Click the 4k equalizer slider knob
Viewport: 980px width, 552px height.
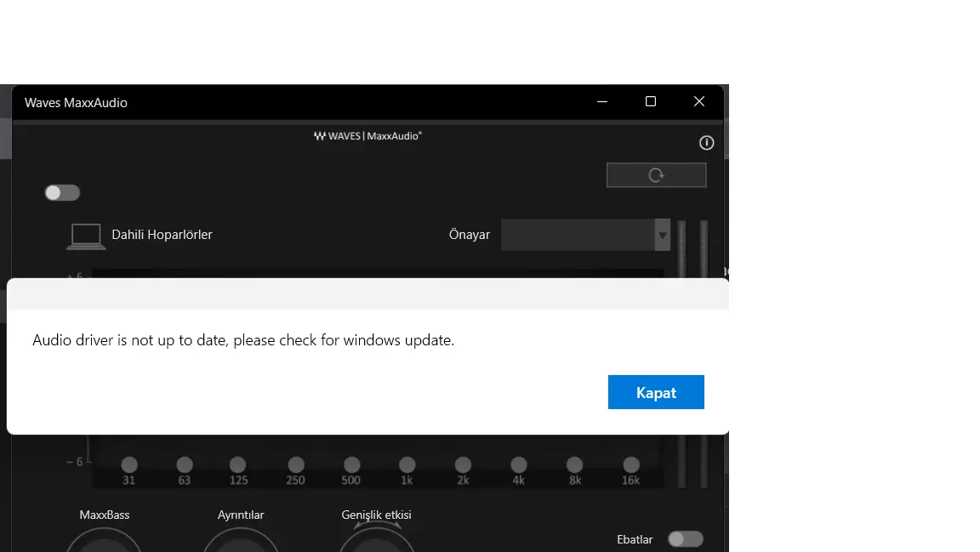(519, 464)
